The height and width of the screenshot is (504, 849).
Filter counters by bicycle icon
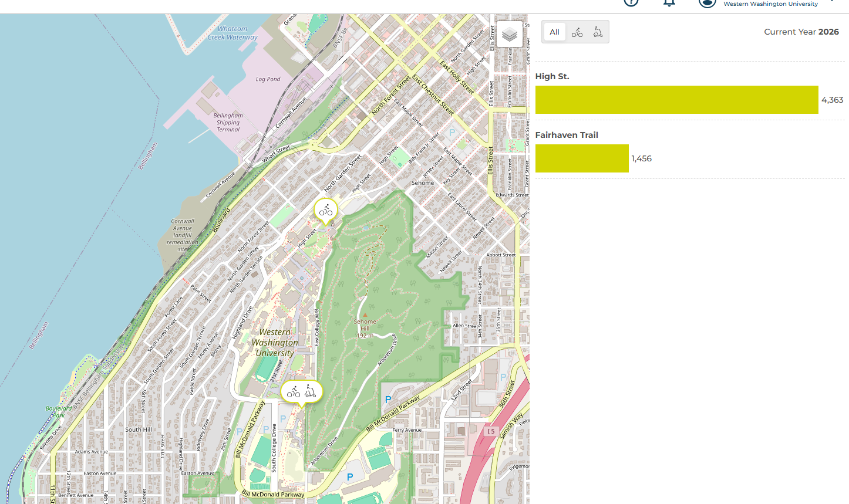click(577, 32)
